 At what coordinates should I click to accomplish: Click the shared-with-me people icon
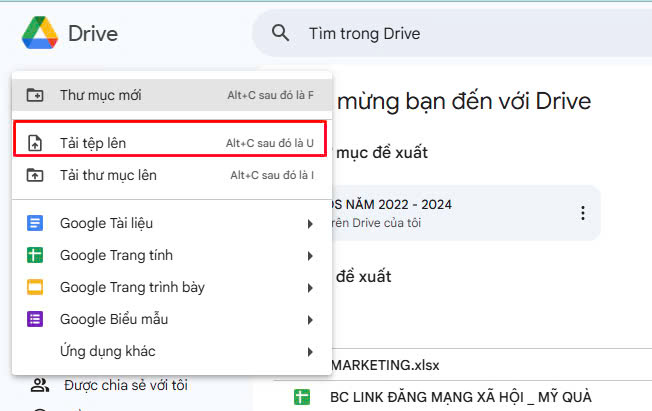click(40, 385)
